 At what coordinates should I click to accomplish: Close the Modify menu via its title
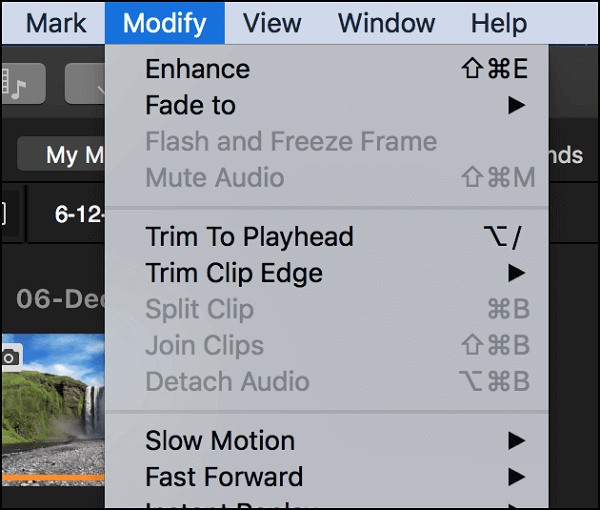[165, 22]
